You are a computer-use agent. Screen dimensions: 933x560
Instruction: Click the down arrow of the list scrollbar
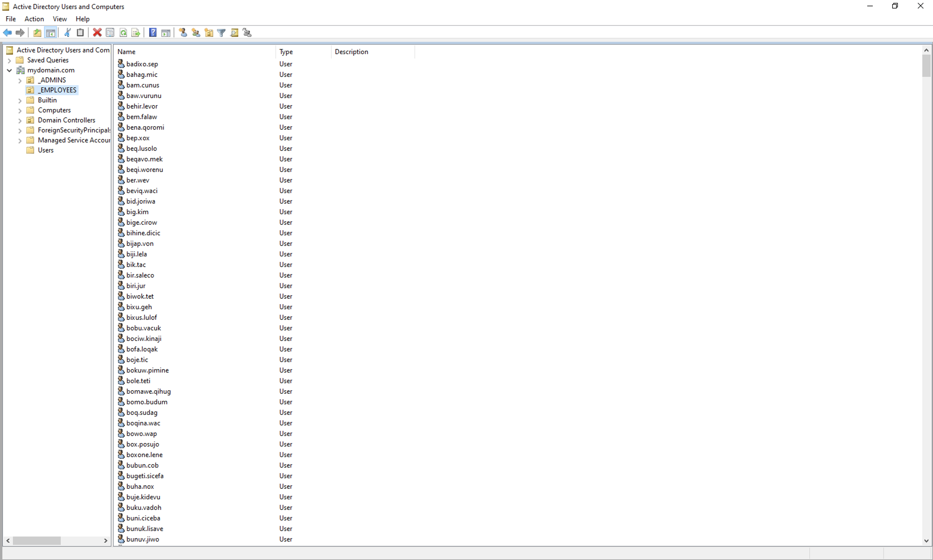(x=926, y=541)
